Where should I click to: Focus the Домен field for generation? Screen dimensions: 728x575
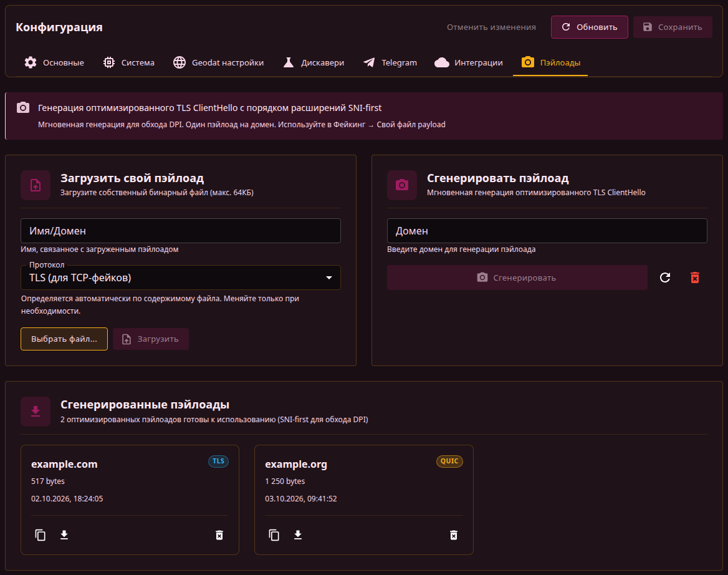tap(547, 231)
